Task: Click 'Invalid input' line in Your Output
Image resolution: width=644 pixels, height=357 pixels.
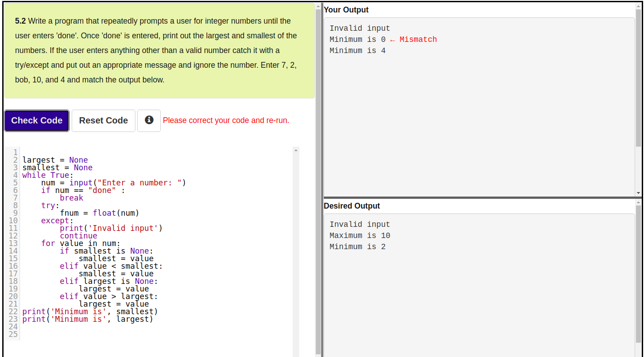Action: pos(360,28)
